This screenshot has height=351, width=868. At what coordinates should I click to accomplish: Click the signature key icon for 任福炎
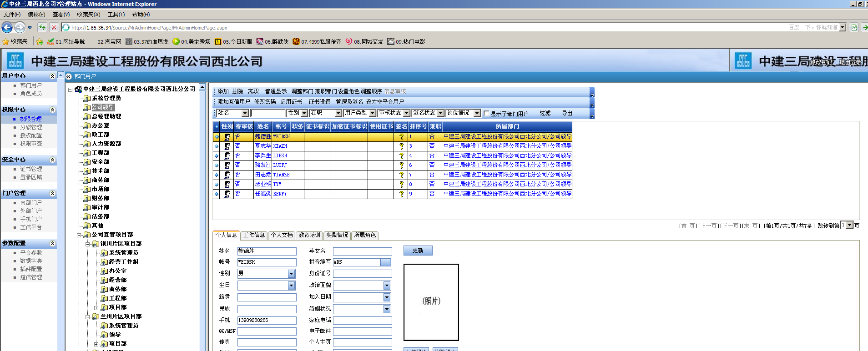(401, 194)
